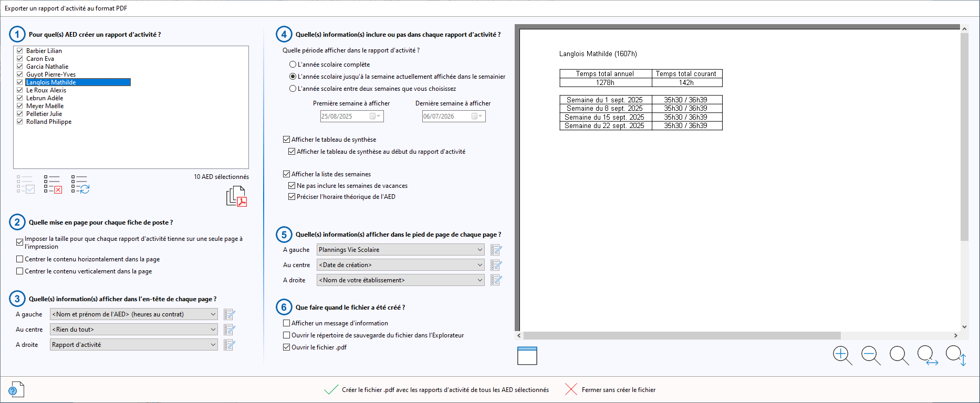Select Le Roux Alexis in the AED list

46,90
